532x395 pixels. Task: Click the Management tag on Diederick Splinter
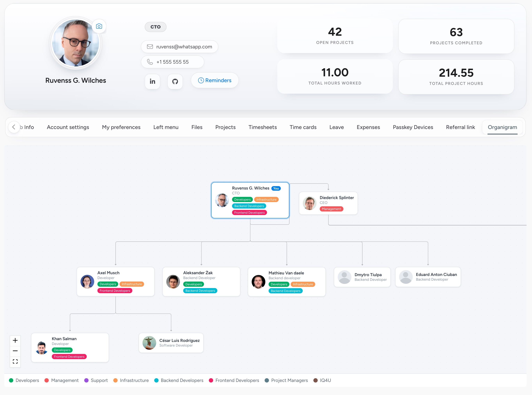click(x=331, y=209)
